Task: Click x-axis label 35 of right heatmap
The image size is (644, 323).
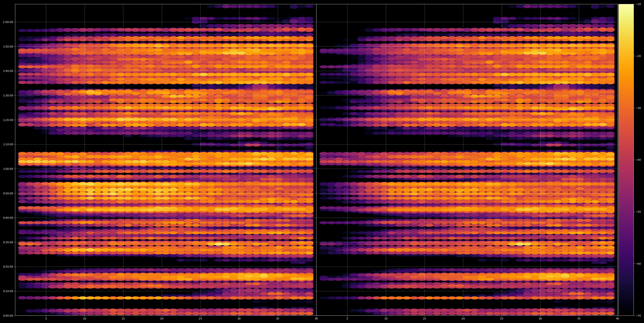Action: click(579, 319)
